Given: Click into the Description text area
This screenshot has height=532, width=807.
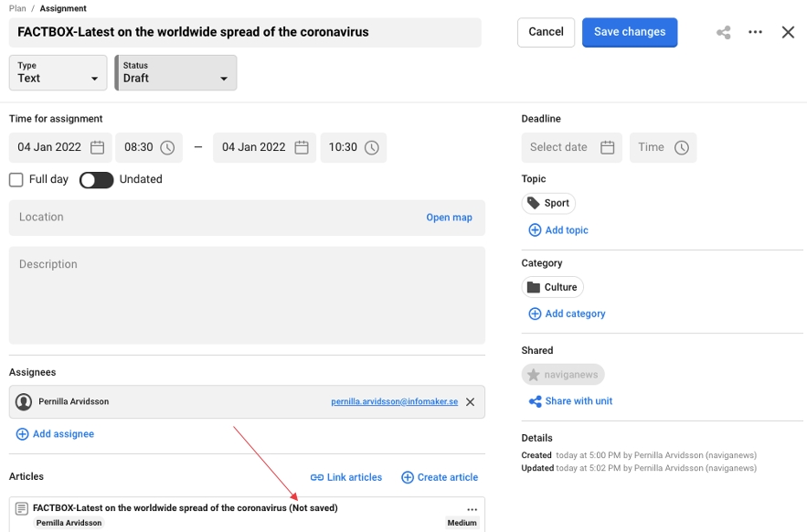Looking at the screenshot, I should point(247,295).
